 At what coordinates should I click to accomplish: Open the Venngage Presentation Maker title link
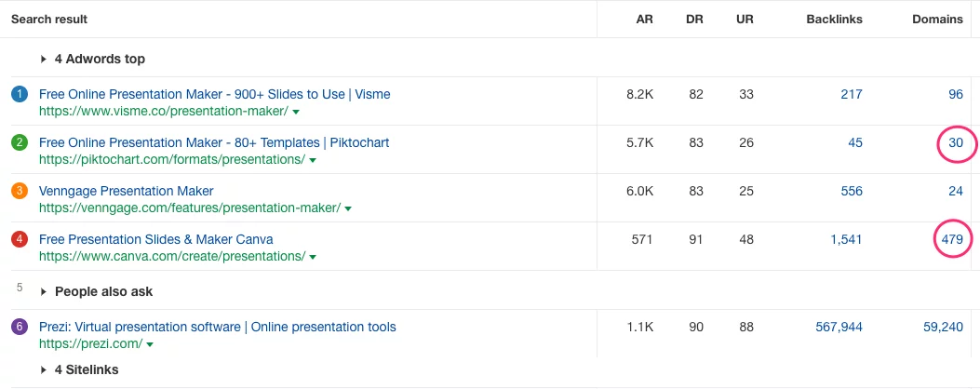[x=126, y=191]
